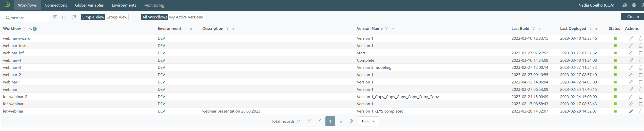Viewport: 644px width, 131px height.
Task: Open Nadia Coelho user menu
Action: [x=596, y=5]
